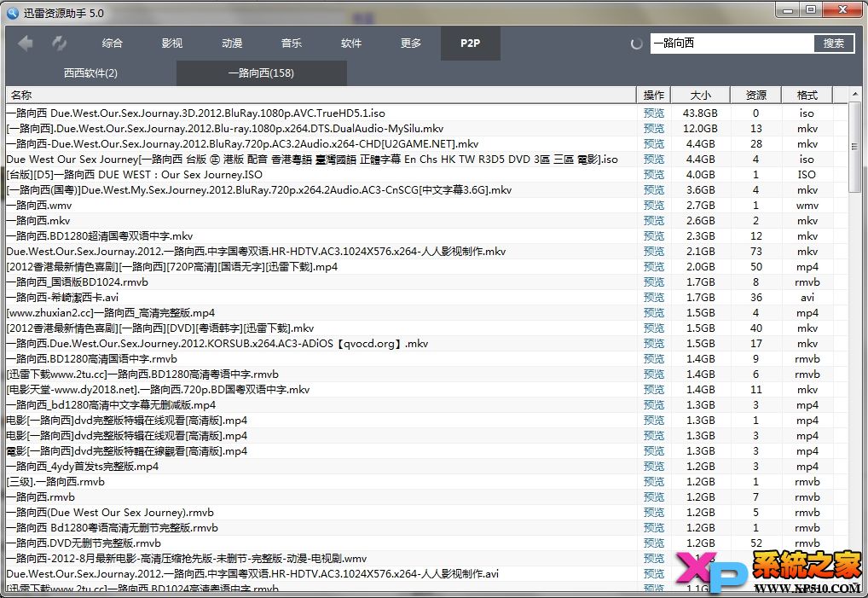
Task: Click the vertical scrollbar thumb
Action: coord(854,147)
